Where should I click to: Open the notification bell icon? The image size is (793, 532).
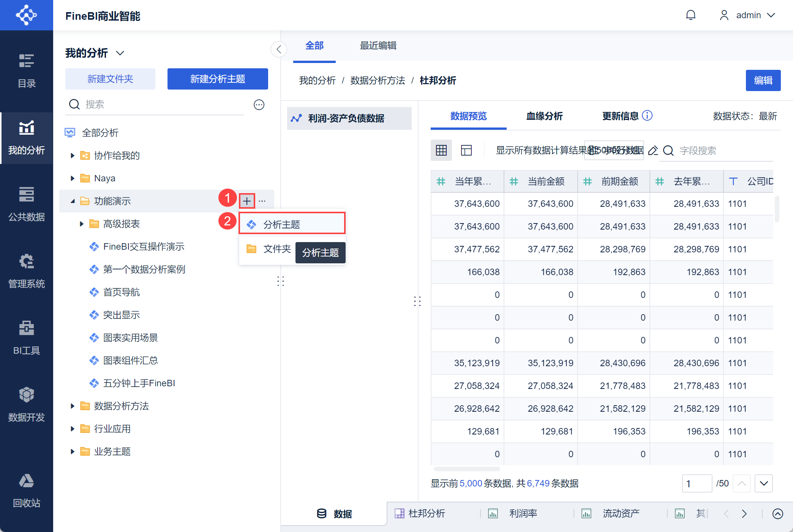click(690, 15)
